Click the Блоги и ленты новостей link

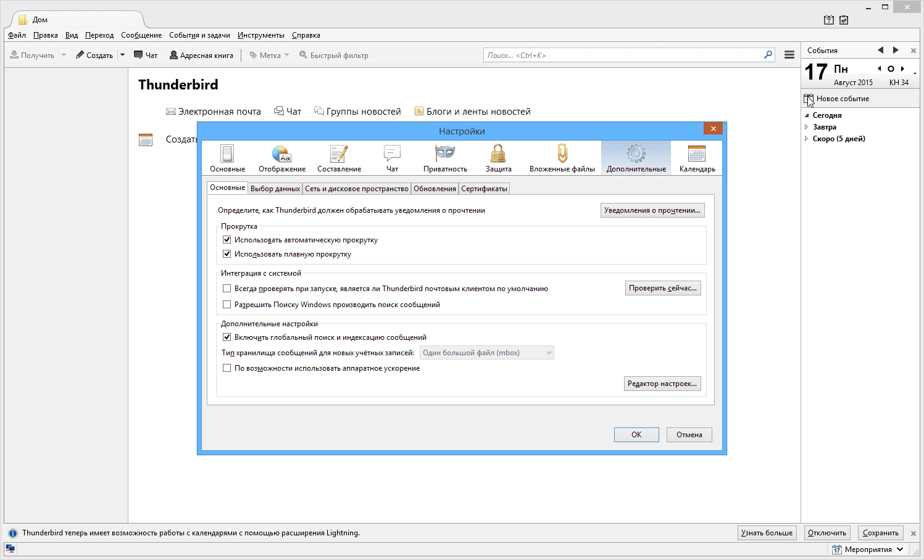[472, 112]
